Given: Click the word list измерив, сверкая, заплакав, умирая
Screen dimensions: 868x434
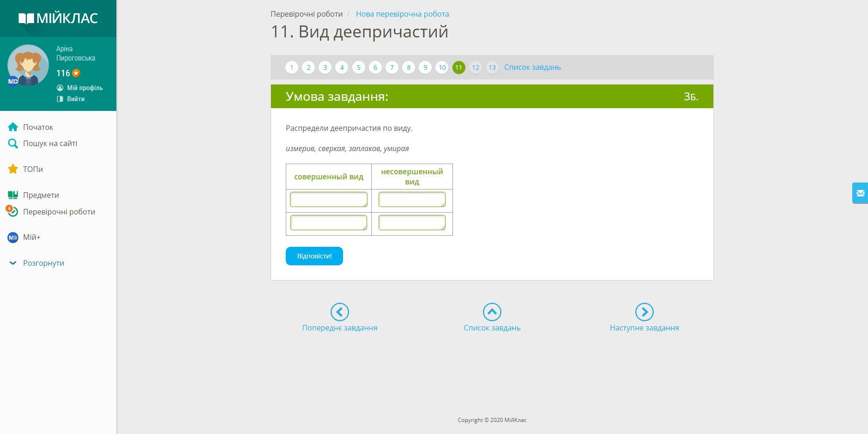Looking at the screenshot, I should click(347, 148).
